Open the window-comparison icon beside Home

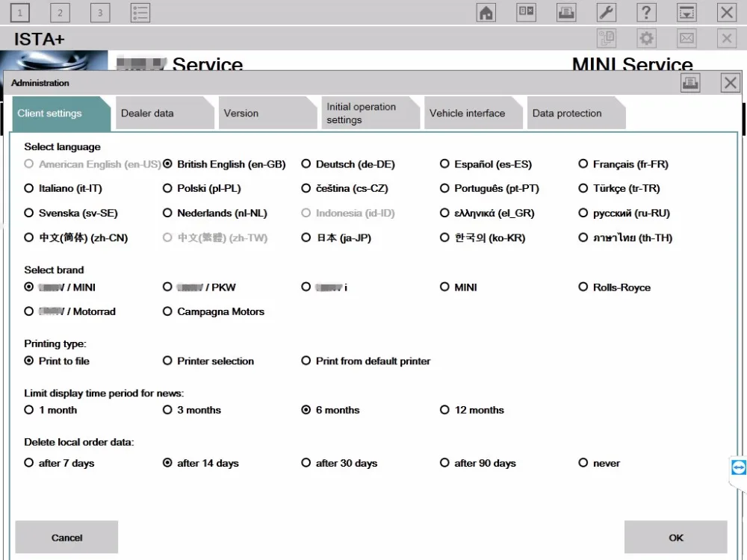coord(526,13)
